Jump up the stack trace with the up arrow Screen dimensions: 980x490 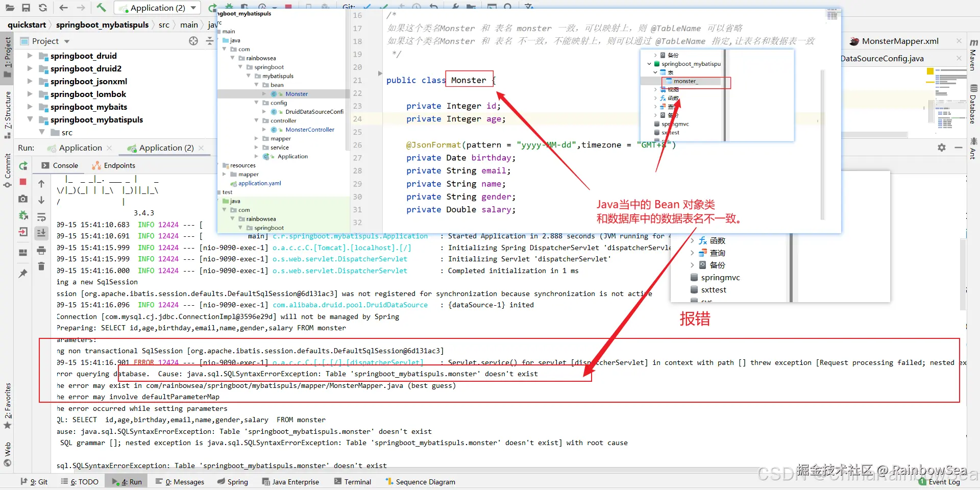tap(41, 183)
